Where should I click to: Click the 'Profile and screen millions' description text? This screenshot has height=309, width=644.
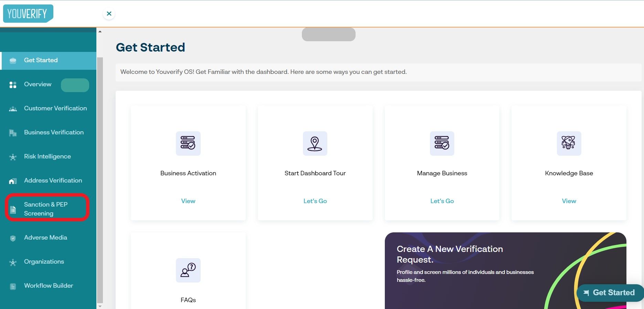465,276
